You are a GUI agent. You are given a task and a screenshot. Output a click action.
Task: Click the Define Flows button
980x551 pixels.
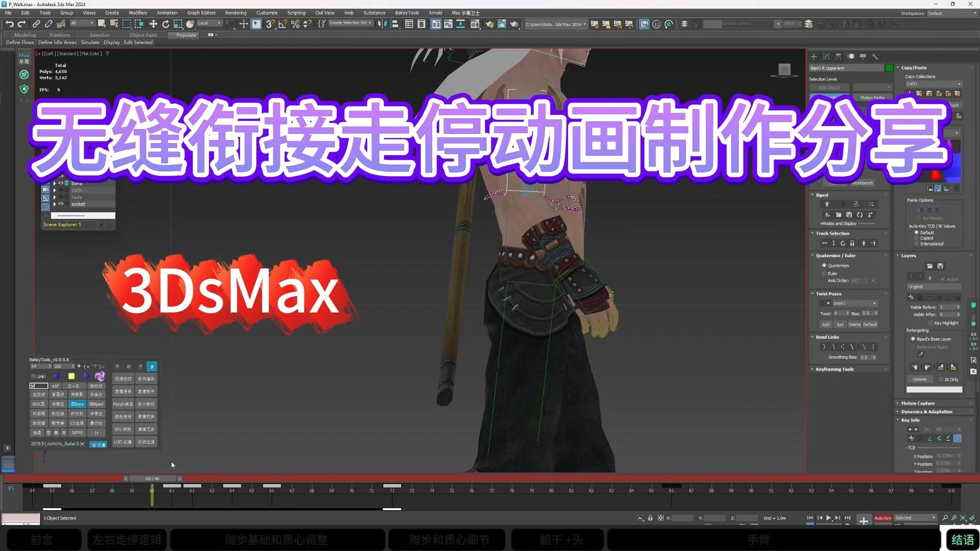[x=20, y=42]
